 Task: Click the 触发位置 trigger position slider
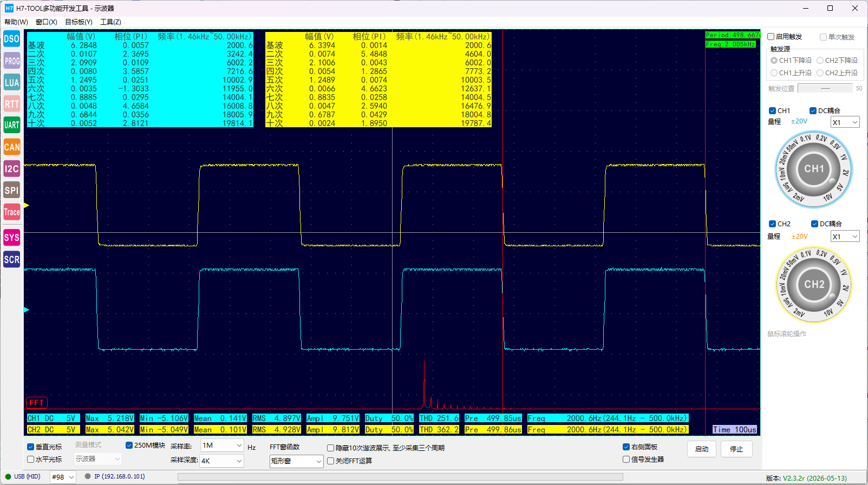tap(825, 88)
